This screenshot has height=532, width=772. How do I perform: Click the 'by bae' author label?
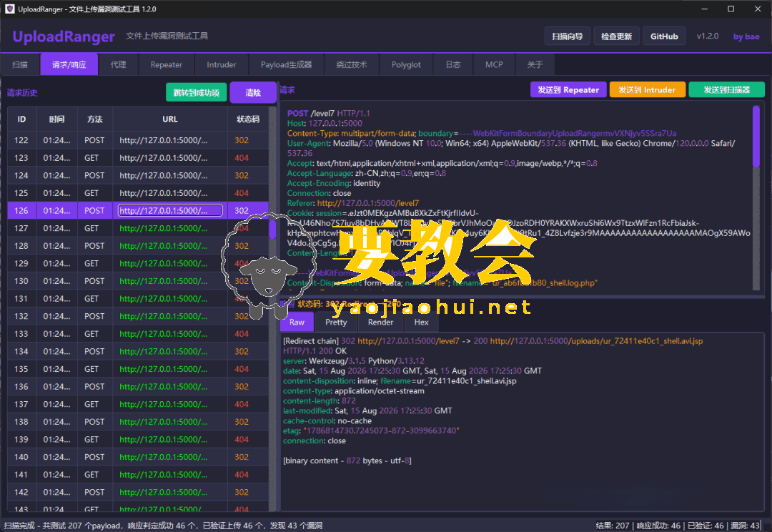746,36
